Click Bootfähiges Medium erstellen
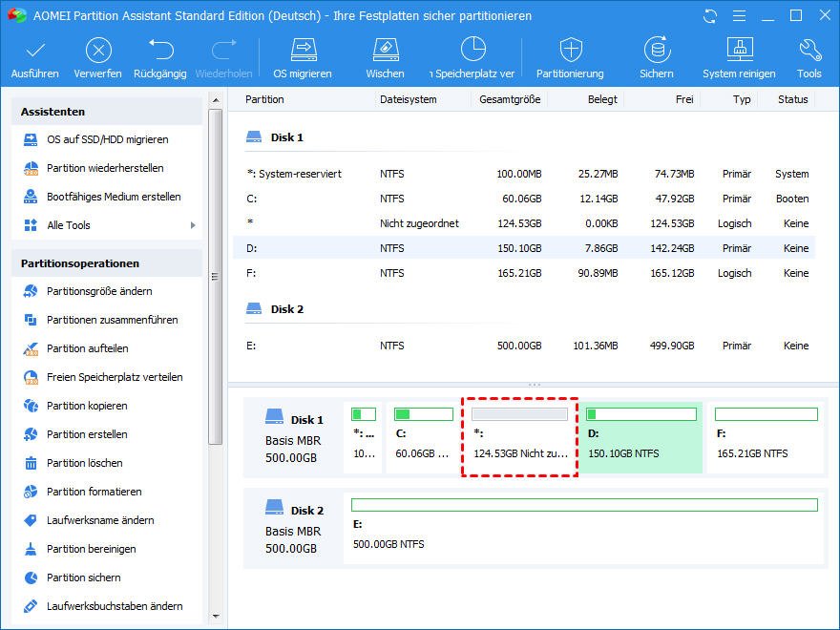840x630 pixels. point(114,197)
